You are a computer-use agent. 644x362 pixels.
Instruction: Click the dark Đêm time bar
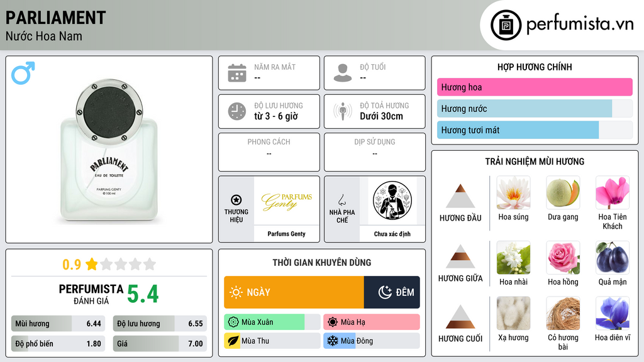click(x=392, y=292)
